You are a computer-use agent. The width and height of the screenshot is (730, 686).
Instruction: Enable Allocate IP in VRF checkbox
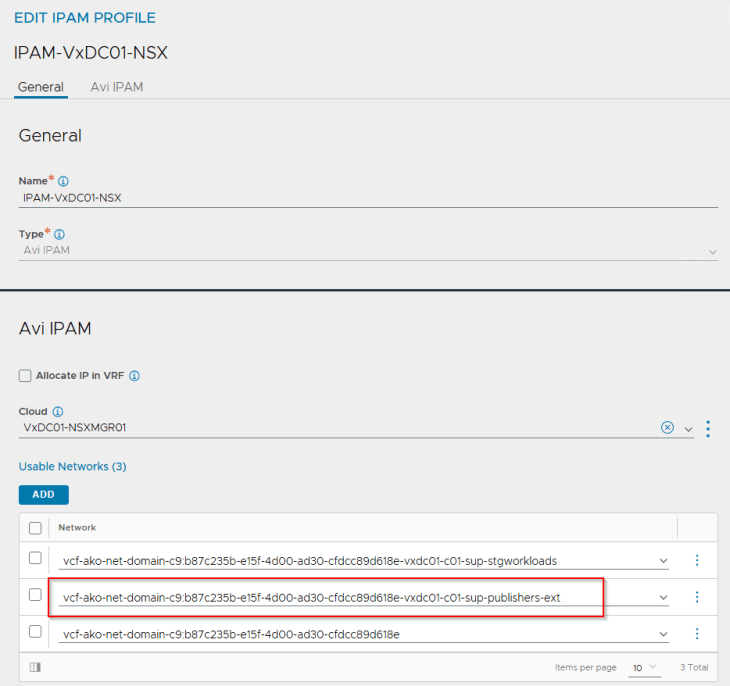tap(25, 376)
